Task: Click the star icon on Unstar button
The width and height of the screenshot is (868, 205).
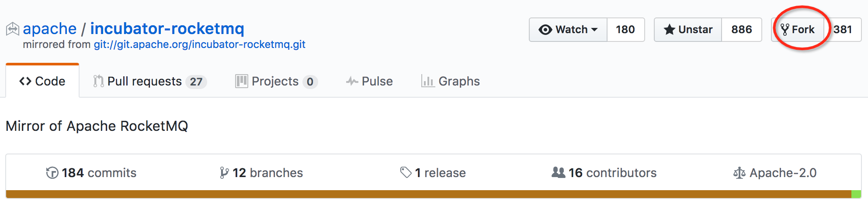Action: pos(669,30)
